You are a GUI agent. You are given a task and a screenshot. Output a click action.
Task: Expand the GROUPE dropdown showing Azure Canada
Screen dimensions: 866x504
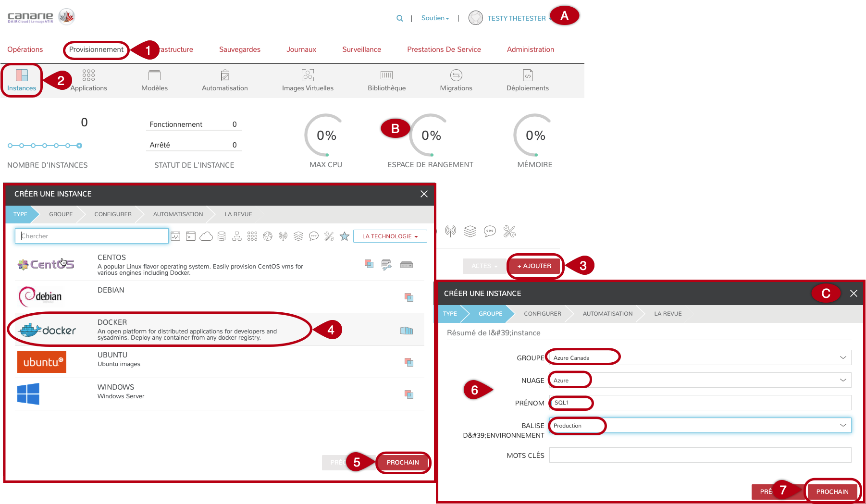(700, 357)
